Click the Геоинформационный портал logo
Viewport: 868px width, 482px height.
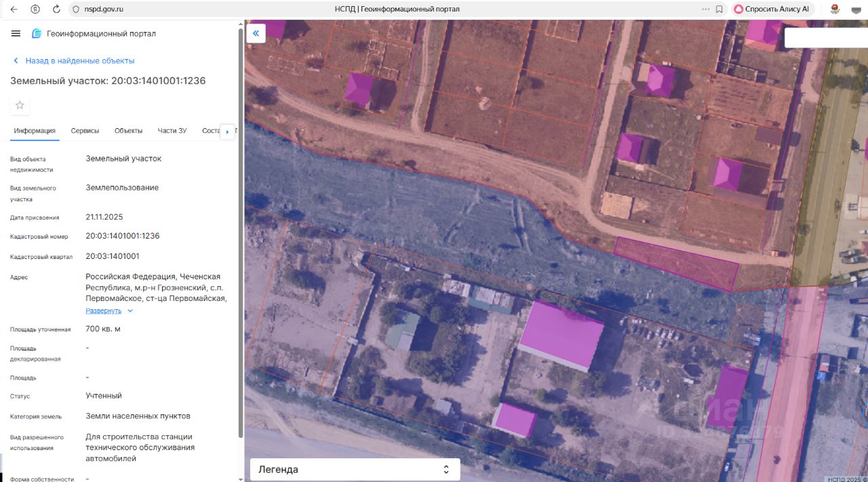pyautogui.click(x=94, y=33)
